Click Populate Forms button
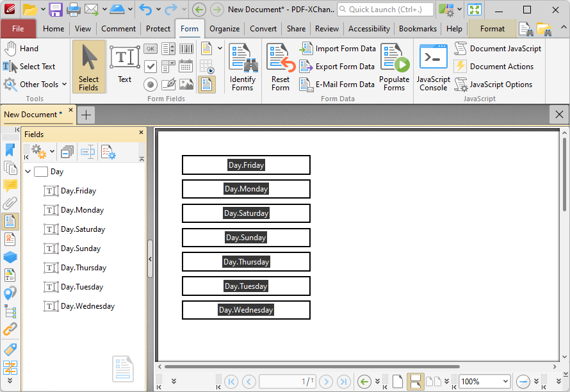Image resolution: width=570 pixels, height=392 pixels. 394,67
